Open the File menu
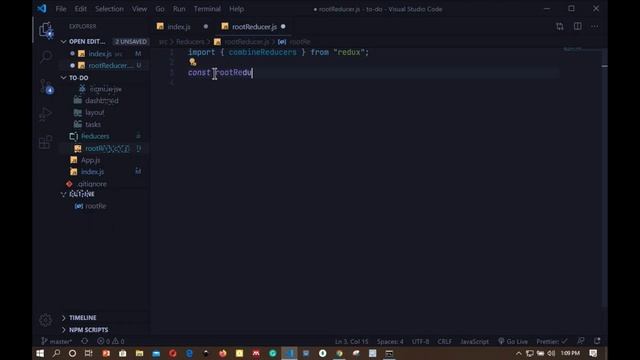Viewport: 640px width, 360px height. (61, 9)
